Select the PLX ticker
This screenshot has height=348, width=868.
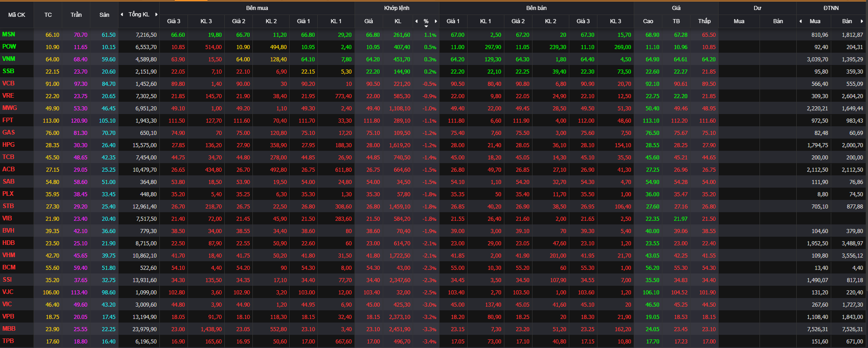[x=8, y=194]
